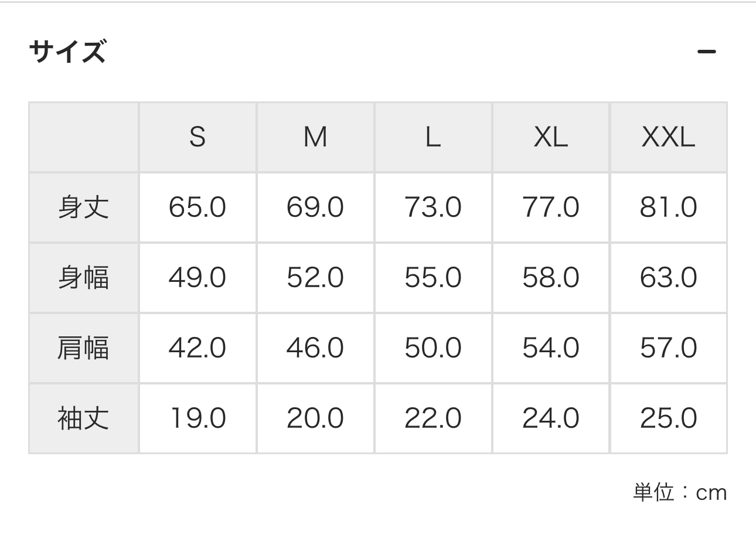Select the S size column header
The height and width of the screenshot is (538, 756).
tap(197, 137)
